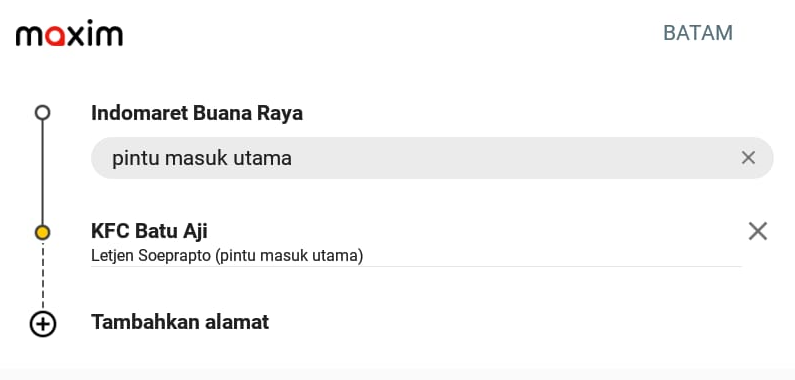Edit the KFC Batu Aji destination
The height and width of the screenshot is (380, 795).
pos(149,231)
